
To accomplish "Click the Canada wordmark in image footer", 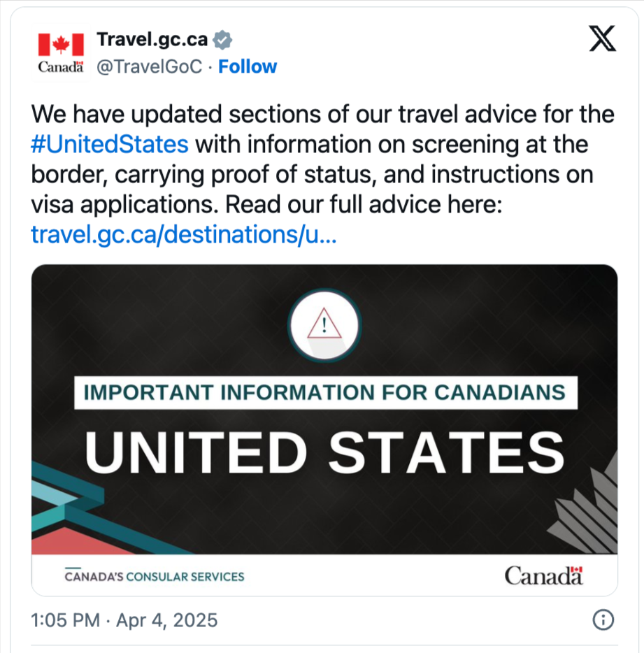I will [x=543, y=576].
